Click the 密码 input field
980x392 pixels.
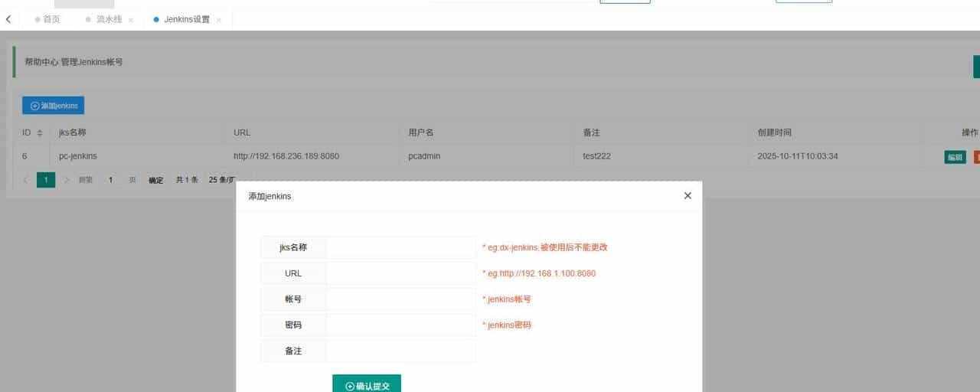click(400, 325)
